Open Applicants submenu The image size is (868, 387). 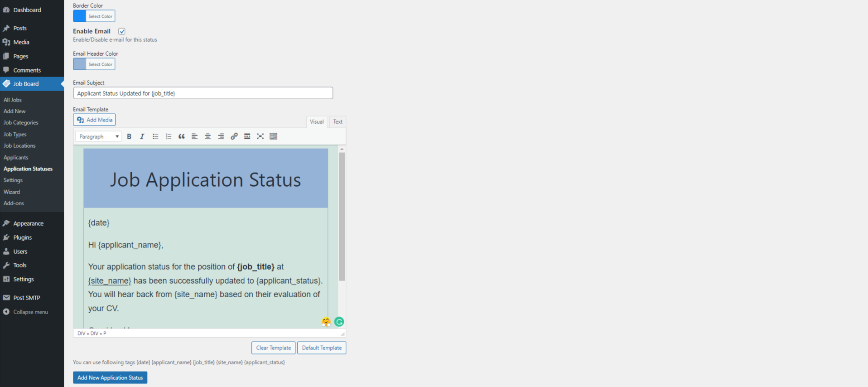16,158
